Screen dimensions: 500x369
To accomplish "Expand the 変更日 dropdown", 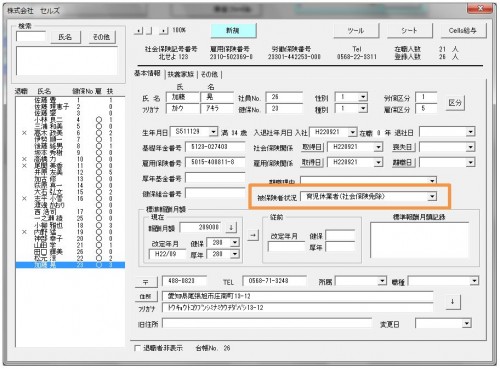I will point(467,323).
